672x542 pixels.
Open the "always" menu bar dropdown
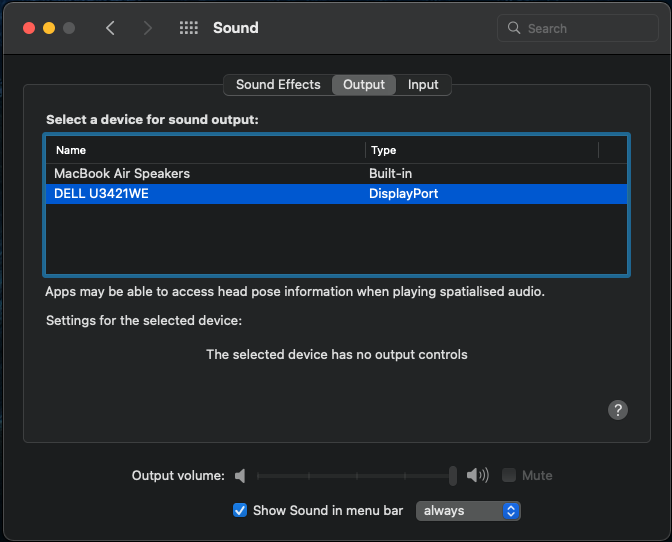(468, 510)
